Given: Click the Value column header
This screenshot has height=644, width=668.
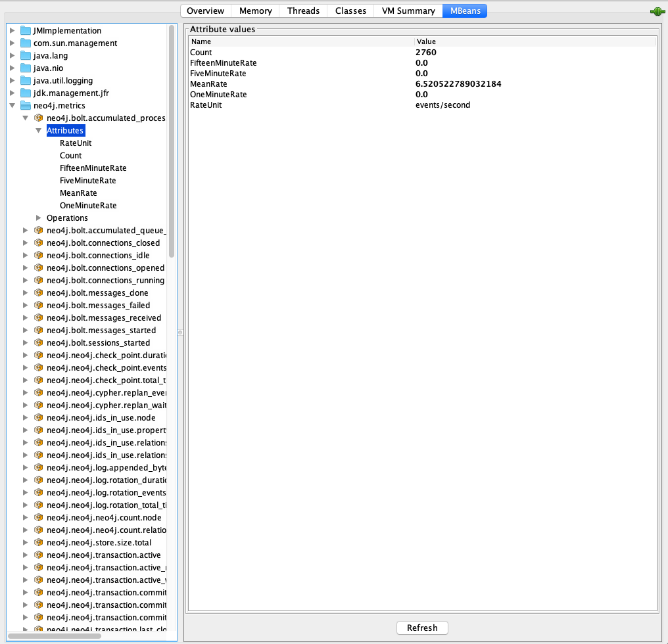Looking at the screenshot, I should tap(535, 41).
